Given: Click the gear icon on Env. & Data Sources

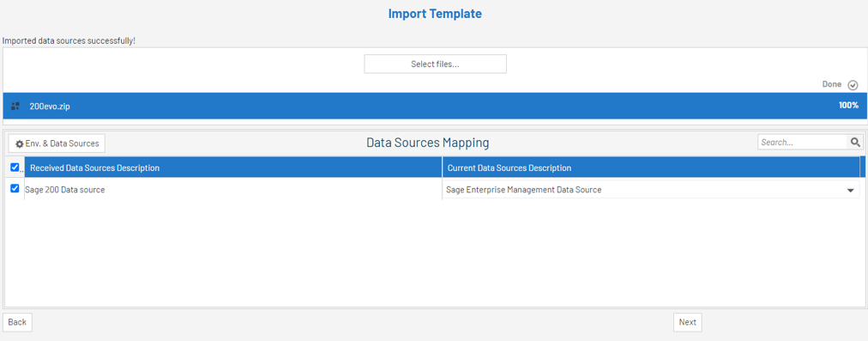Looking at the screenshot, I should (x=20, y=143).
